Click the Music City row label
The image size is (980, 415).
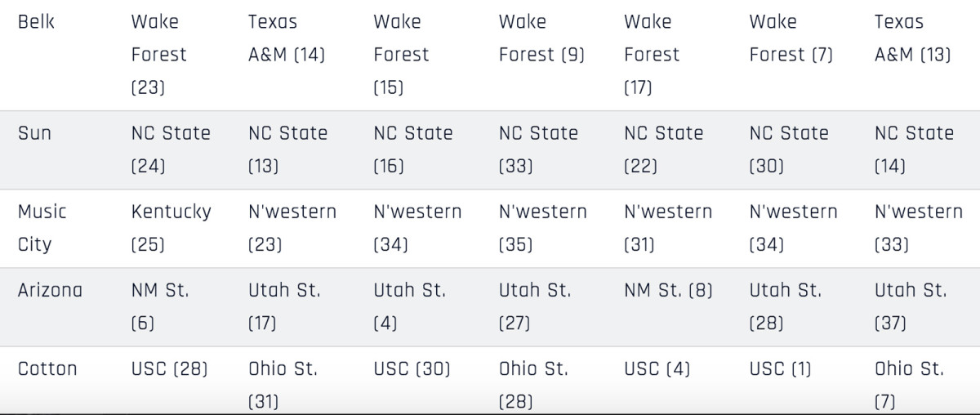[42, 228]
